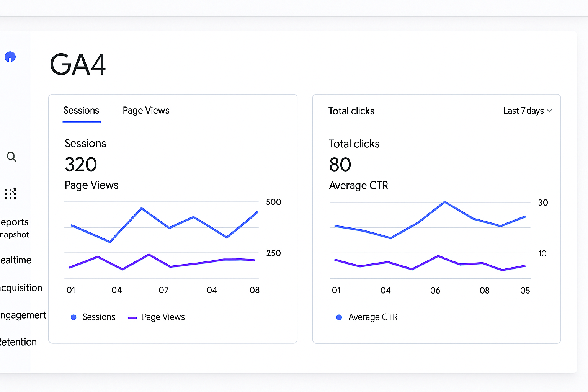
Task: Click the blue line peak in clicks chart
Action: pos(445,202)
